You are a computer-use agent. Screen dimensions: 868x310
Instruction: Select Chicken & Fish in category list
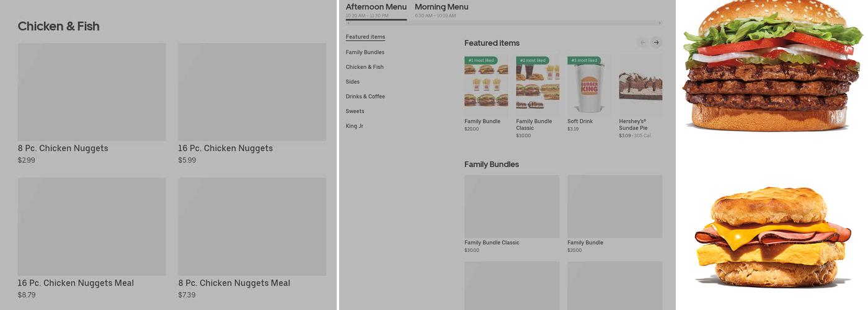(x=365, y=67)
